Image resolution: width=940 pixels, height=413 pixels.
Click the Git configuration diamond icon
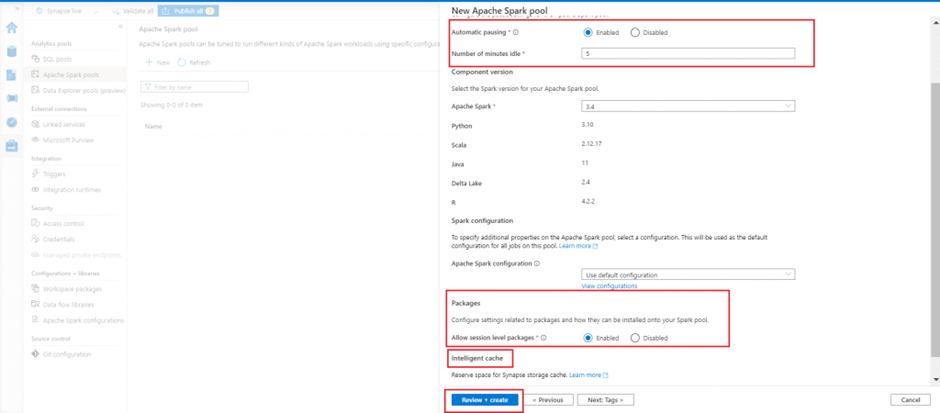tap(35, 354)
